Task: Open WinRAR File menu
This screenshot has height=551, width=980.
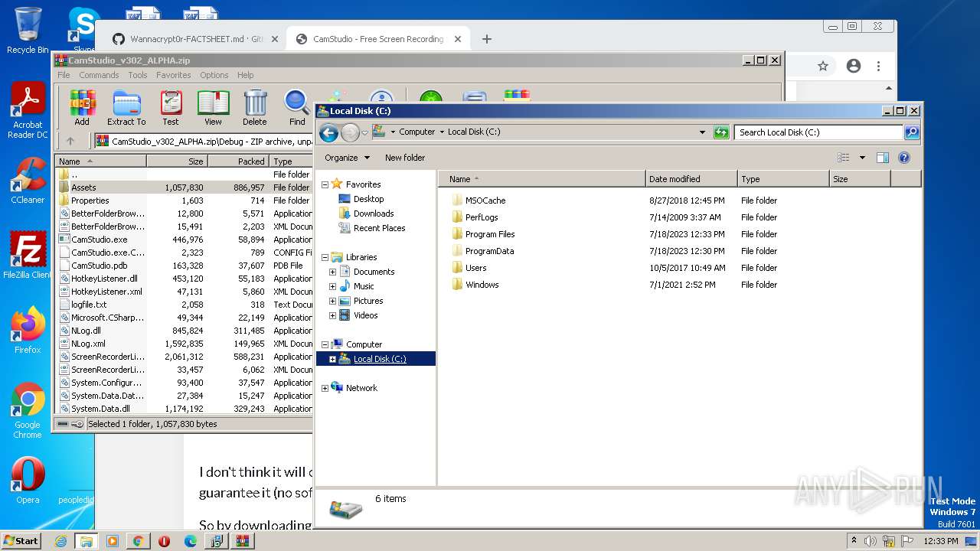Action: pyautogui.click(x=64, y=75)
